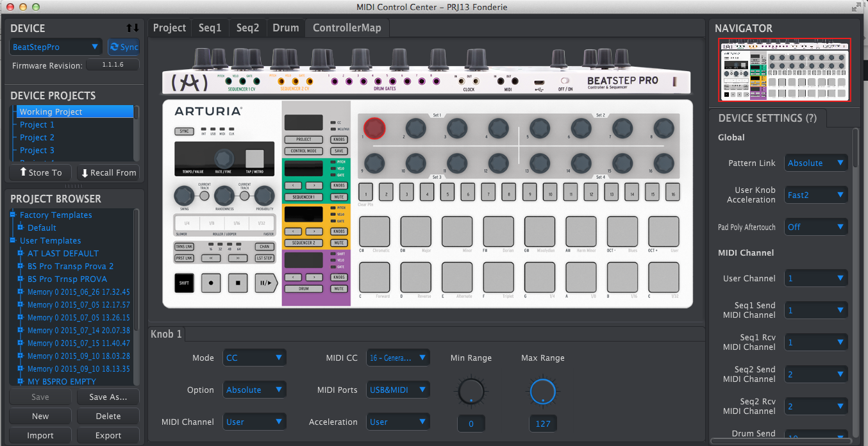Toggle the Sequencer 1 MUTE button

tap(338, 197)
